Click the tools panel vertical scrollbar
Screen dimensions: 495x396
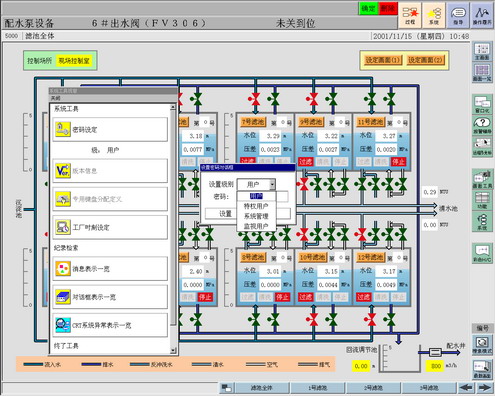(x=173, y=229)
